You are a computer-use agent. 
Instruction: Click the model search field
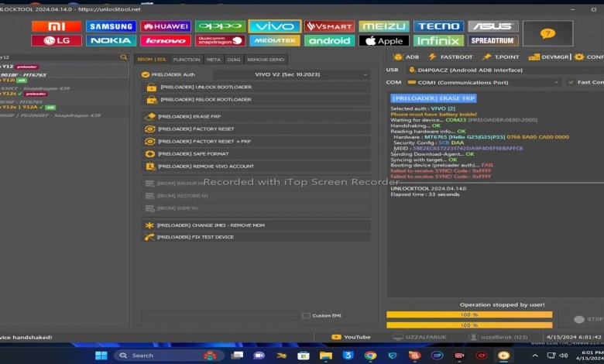60,57
